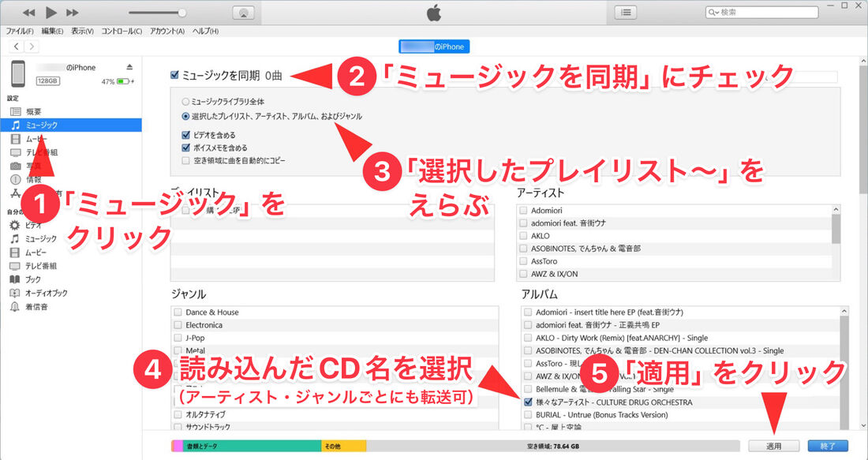
Task: Click the 情報 info icon in sidebar
Action: [16, 179]
